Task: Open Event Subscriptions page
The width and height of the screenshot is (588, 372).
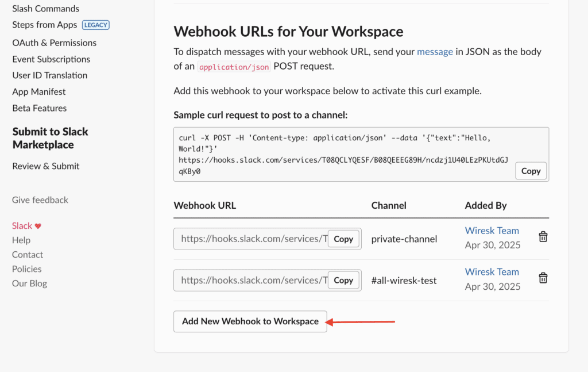Action: coord(51,59)
